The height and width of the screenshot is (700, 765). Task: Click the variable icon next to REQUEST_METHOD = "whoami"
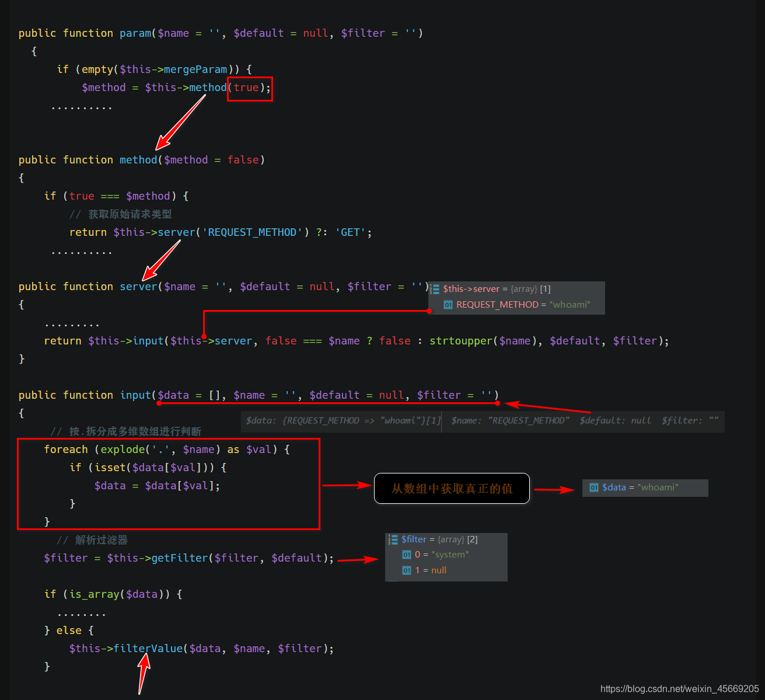(448, 305)
